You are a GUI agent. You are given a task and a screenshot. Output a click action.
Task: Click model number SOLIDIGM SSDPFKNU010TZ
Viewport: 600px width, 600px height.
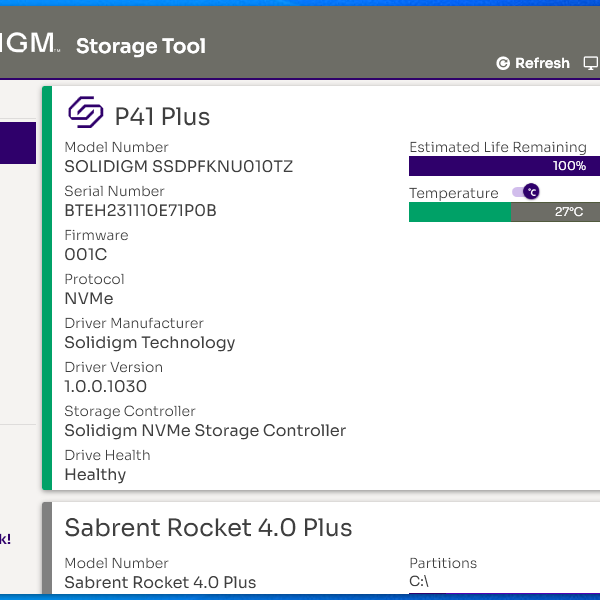(x=179, y=166)
